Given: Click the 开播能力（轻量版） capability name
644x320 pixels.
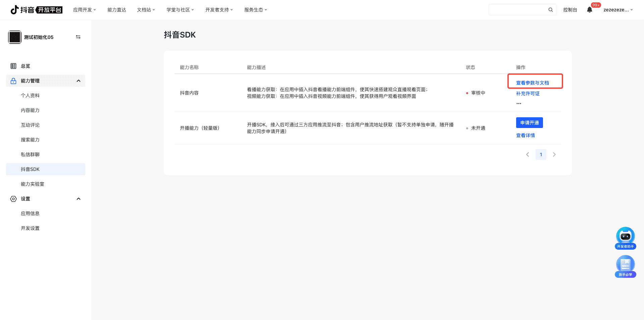Looking at the screenshot, I should 200,128.
